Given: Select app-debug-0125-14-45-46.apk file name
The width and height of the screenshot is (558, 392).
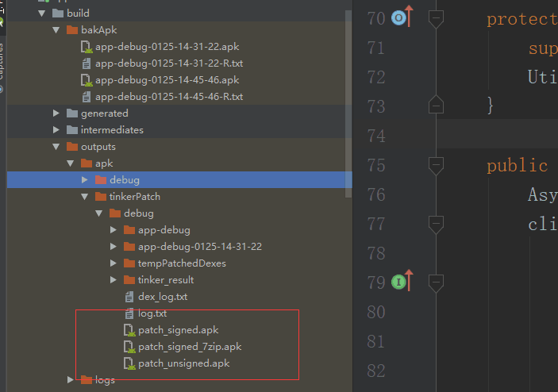Looking at the screenshot, I should coord(167,80).
